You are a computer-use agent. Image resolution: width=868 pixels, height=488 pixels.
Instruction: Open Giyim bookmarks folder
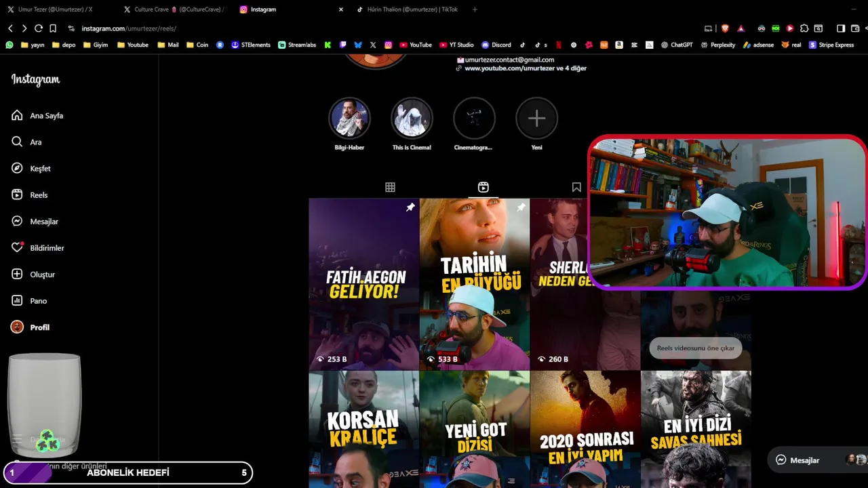coord(96,45)
